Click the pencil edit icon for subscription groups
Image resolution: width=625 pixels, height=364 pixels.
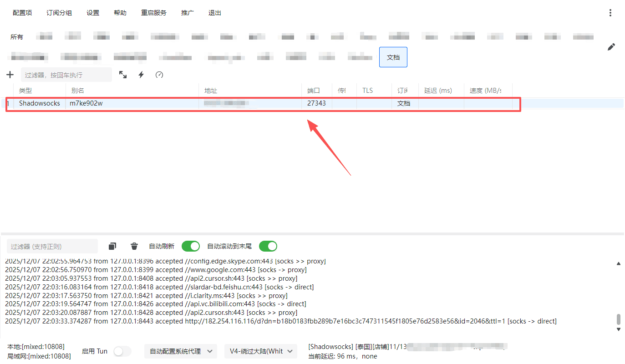click(611, 47)
